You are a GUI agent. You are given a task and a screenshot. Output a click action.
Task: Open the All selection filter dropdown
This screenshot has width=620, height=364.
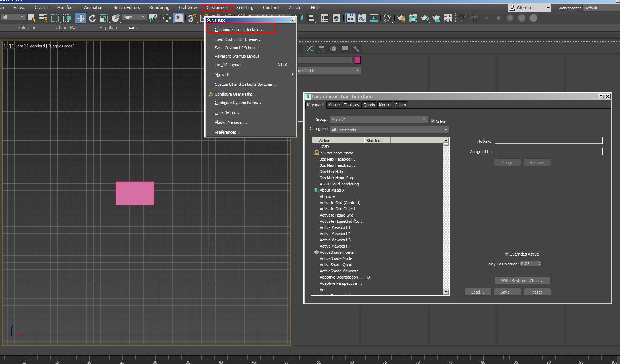click(13, 17)
